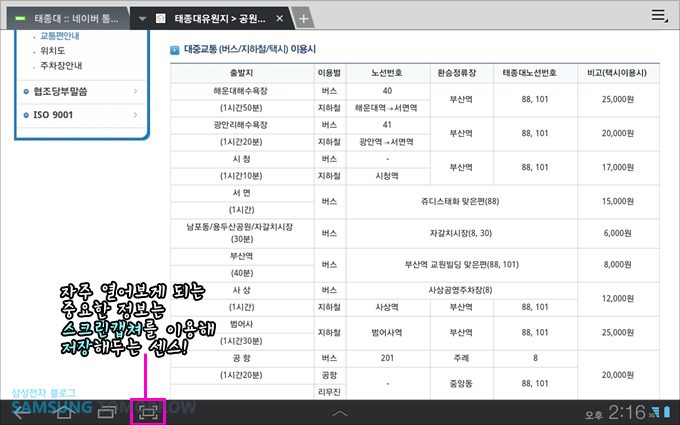Image resolution: width=680 pixels, height=425 pixels.
Task: Select the 해운대해수욕장 departure cell
Action: pos(242,91)
